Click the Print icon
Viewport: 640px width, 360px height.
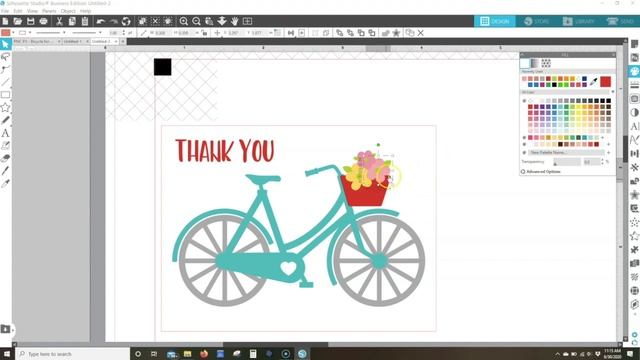click(x=44, y=21)
